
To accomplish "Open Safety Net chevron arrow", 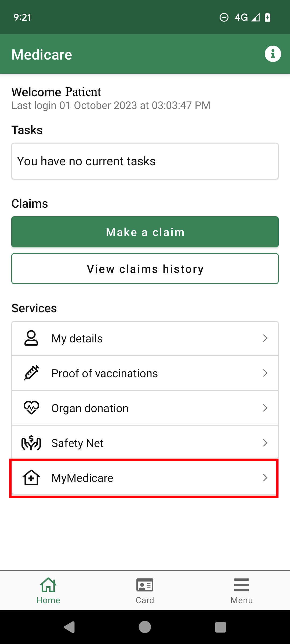I will (265, 443).
